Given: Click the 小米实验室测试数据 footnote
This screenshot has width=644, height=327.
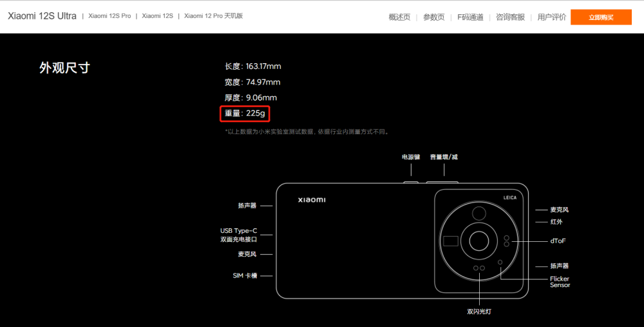Looking at the screenshot, I should 307,132.
